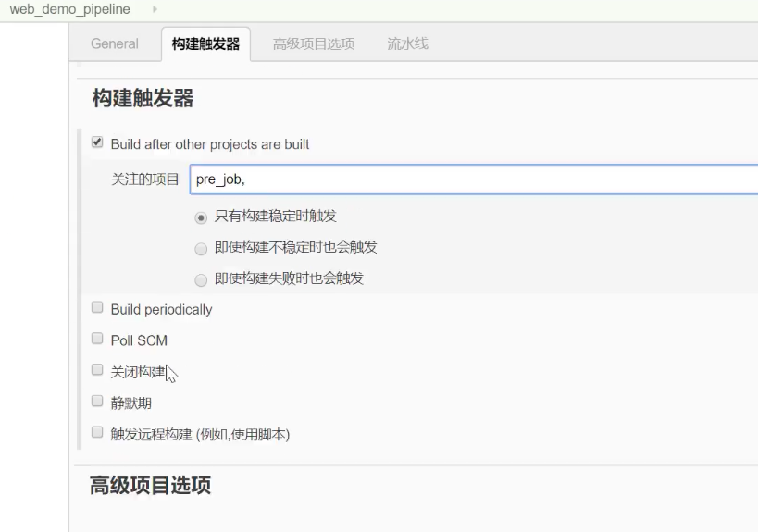Open the 高级项目选项 tab
758x532 pixels.
click(x=313, y=44)
